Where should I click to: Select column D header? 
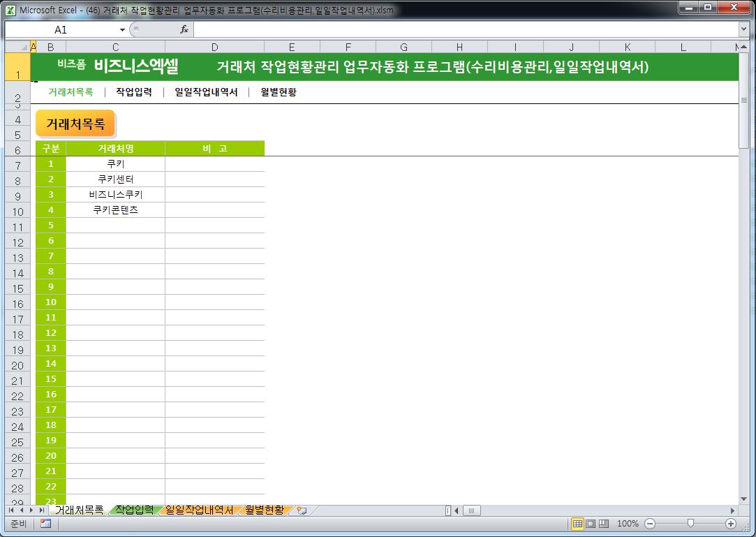coord(214,47)
